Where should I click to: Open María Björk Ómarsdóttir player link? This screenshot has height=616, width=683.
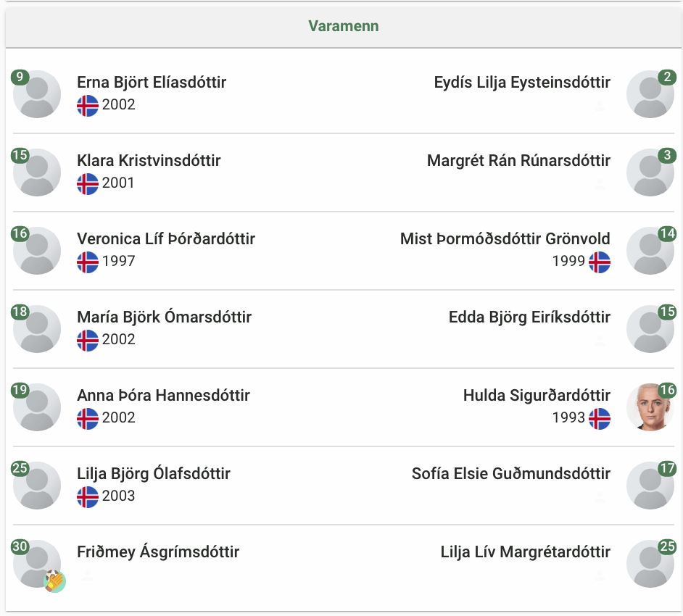pyautogui.click(x=164, y=317)
